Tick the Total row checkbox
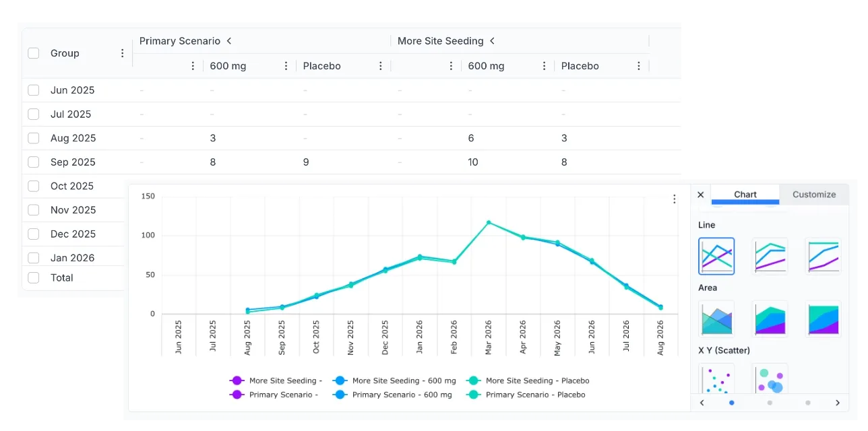 [x=34, y=277]
